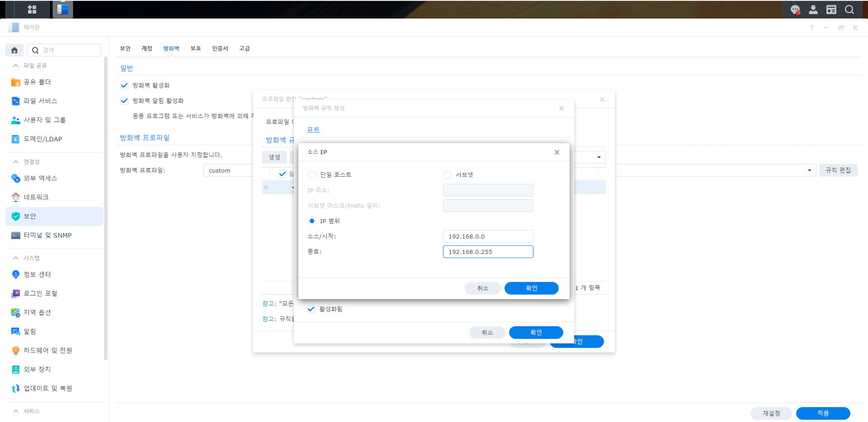Collapse 서비스 sidebar section
This screenshot has width=868, height=422.
[x=16, y=412]
